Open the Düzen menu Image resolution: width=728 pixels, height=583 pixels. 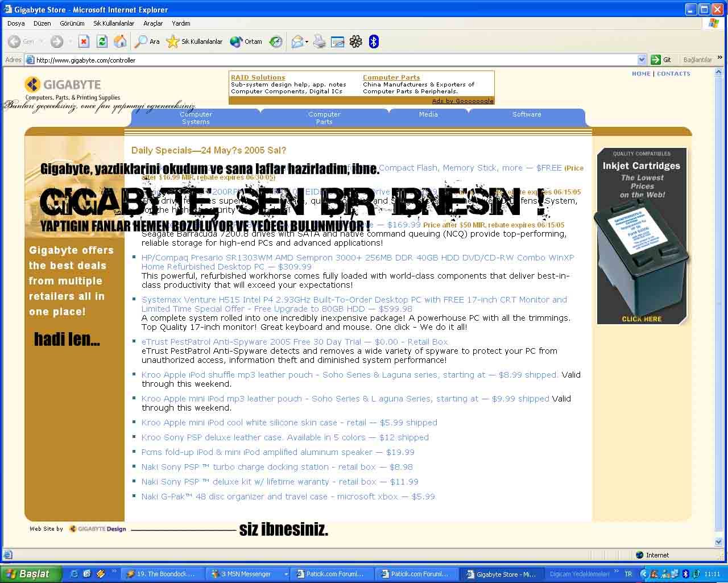42,23
